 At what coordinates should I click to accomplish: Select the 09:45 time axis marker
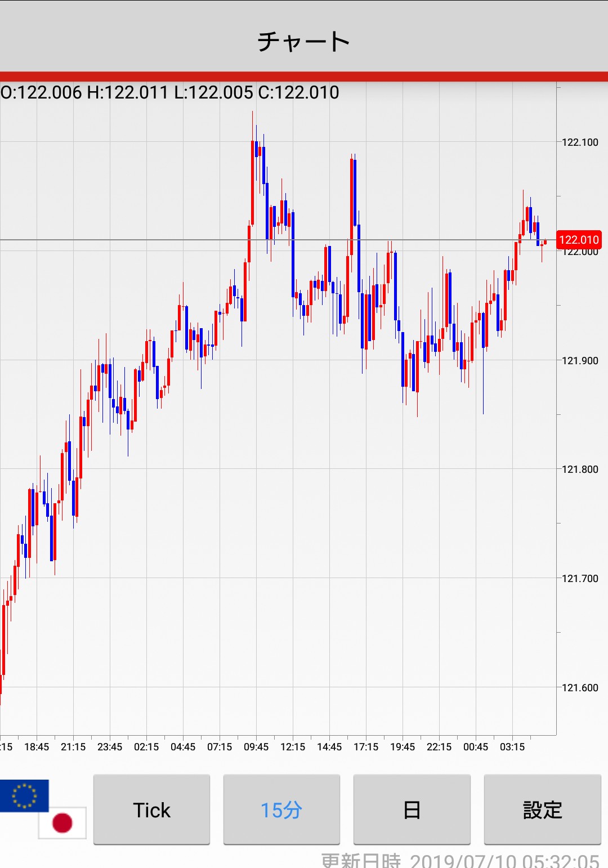(256, 747)
